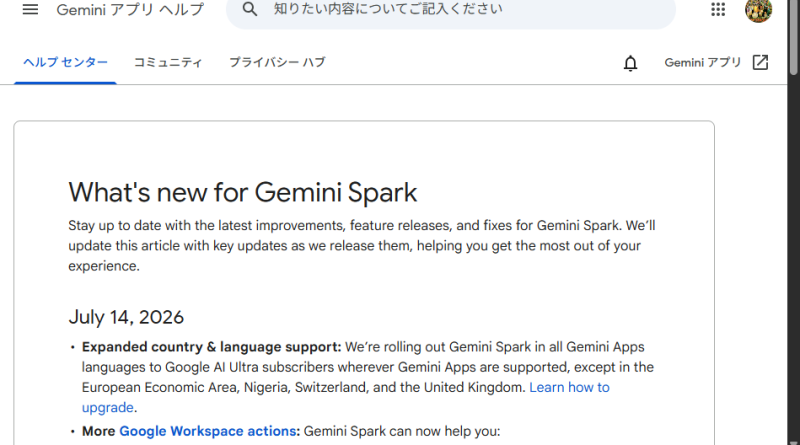Click the Gemini アプリ ヘルプ title
Viewport: 800px width, 445px height.
point(130,9)
